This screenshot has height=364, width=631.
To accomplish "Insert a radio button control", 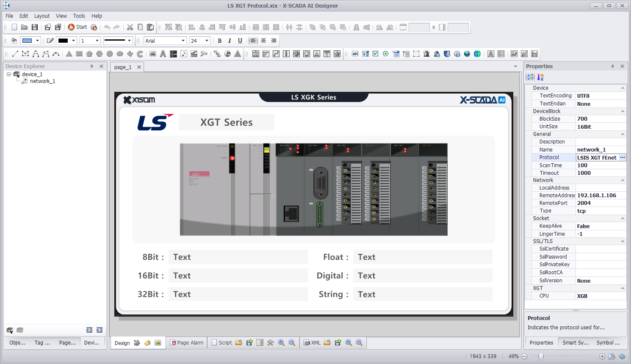I will point(386,54).
